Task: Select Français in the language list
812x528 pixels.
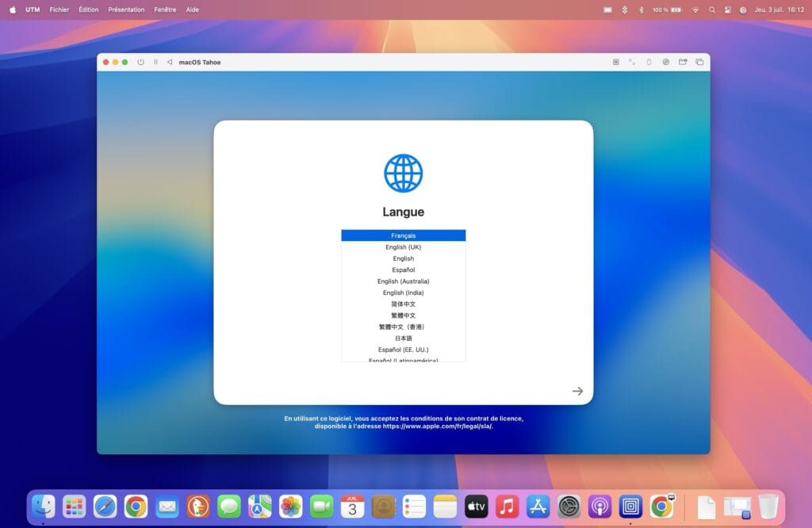Action: tap(404, 235)
